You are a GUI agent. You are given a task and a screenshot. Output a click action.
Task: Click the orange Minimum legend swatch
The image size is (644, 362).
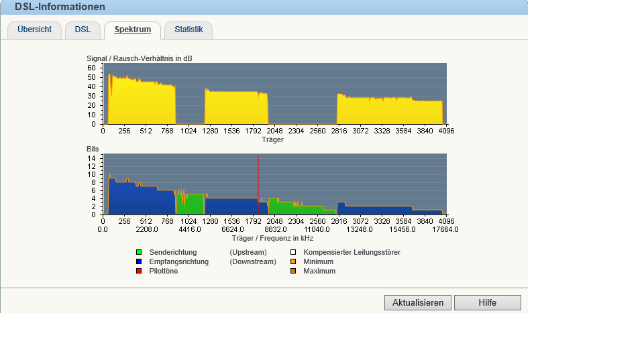click(x=293, y=262)
